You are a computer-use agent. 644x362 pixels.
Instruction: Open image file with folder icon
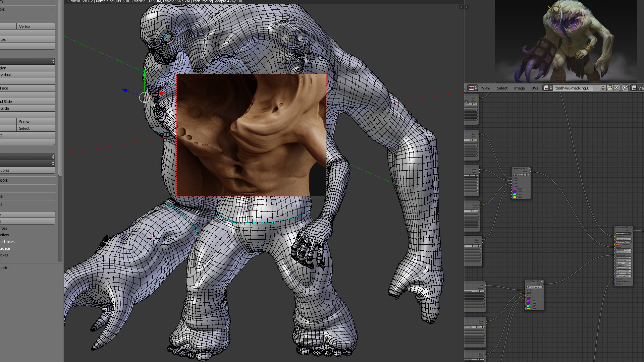click(x=610, y=88)
